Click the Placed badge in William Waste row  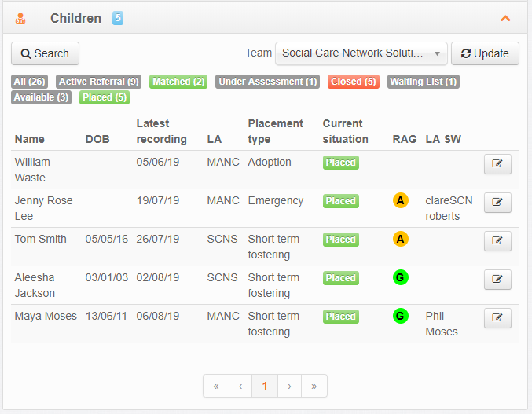tap(340, 163)
